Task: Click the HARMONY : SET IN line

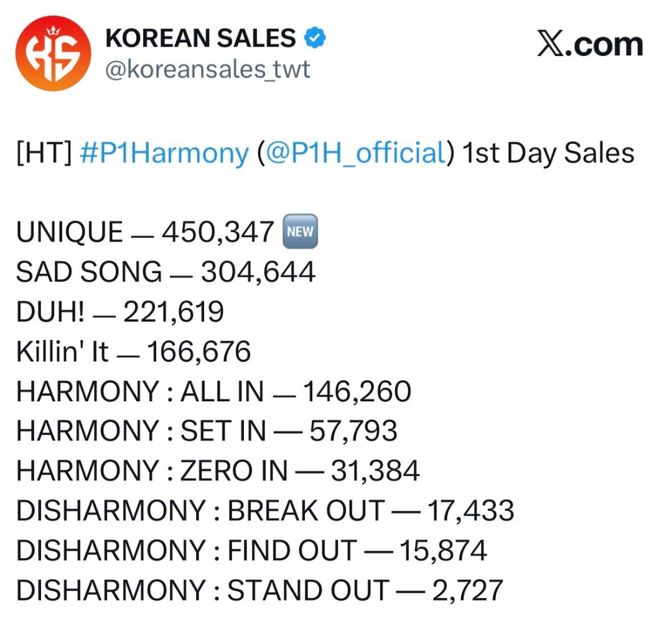Action: 207,431
